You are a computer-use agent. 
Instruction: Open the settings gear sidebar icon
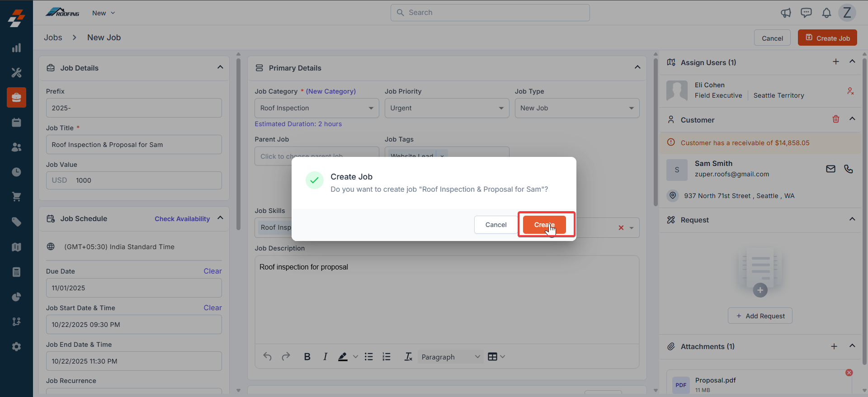click(16, 346)
